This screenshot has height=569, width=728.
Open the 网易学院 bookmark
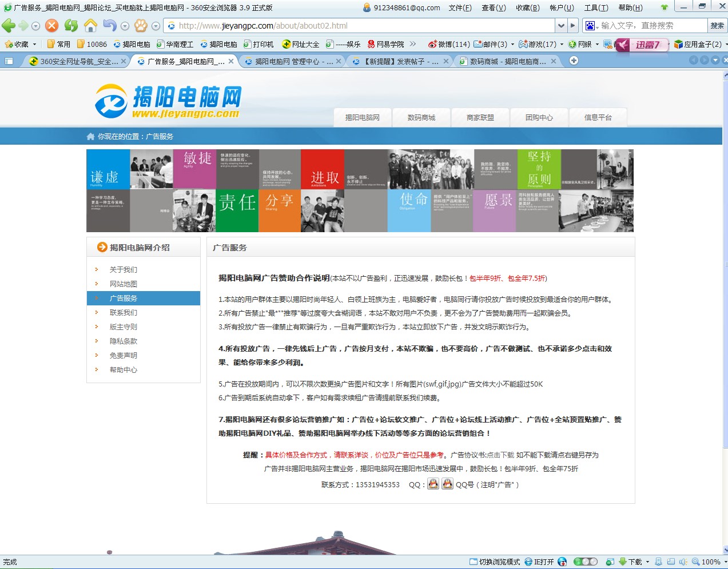[x=386, y=44]
